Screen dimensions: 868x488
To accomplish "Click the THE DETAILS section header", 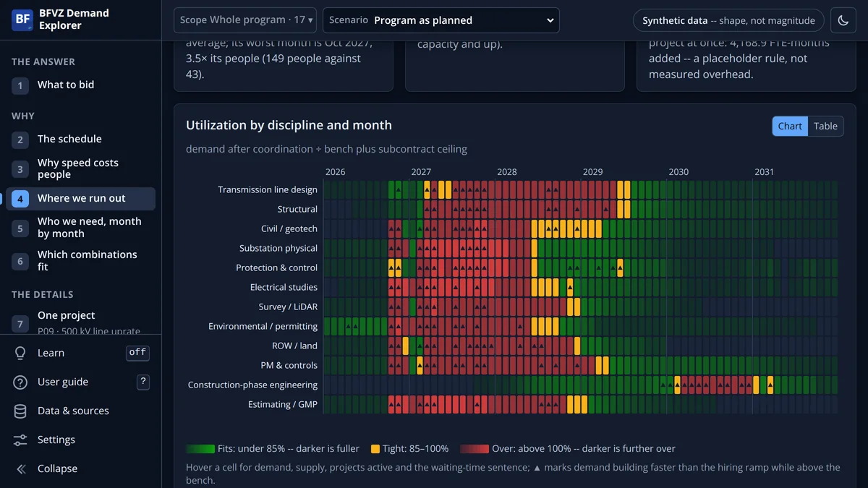I will [x=43, y=295].
